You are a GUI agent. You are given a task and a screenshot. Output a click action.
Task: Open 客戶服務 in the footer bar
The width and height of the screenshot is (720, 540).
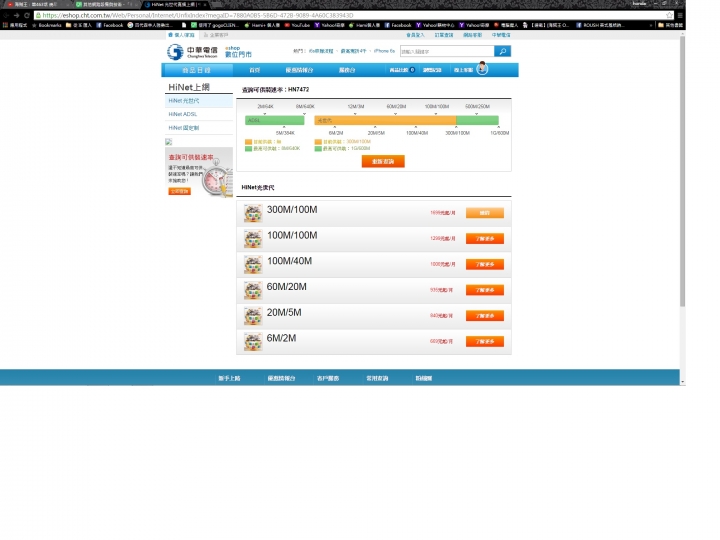328,378
